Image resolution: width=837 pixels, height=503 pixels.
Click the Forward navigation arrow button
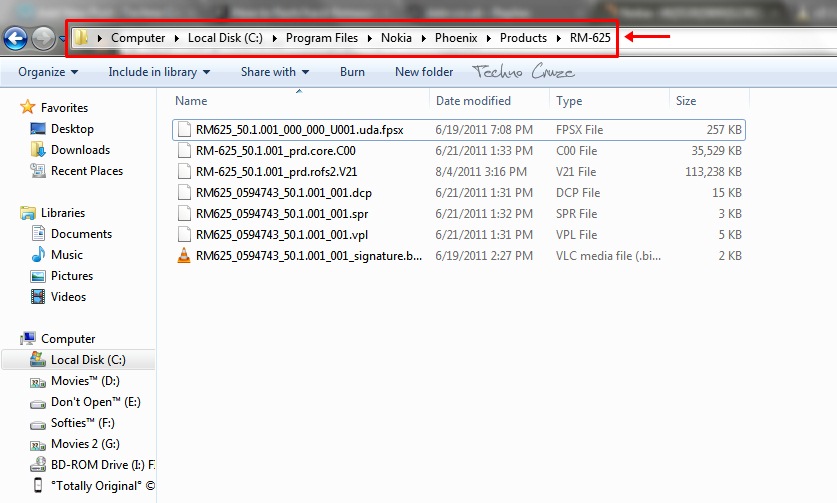pos(44,38)
